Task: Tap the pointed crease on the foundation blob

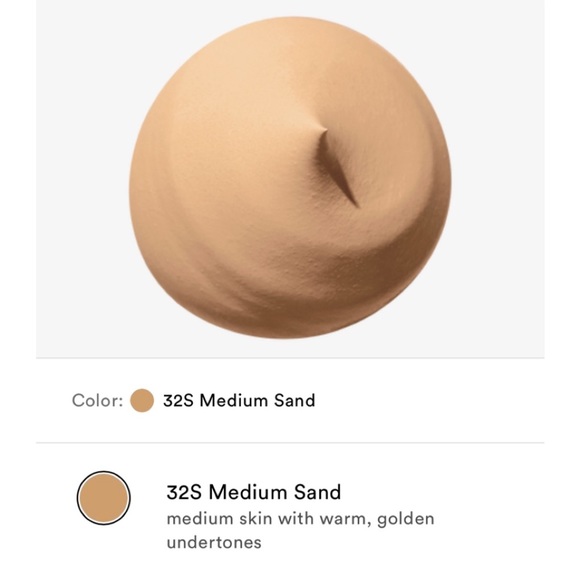Action: tap(338, 166)
